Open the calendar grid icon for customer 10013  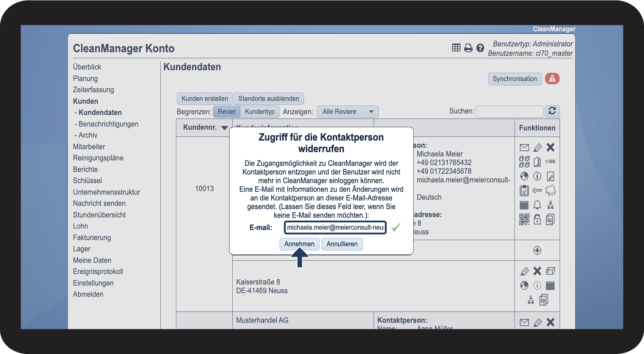tap(524, 205)
